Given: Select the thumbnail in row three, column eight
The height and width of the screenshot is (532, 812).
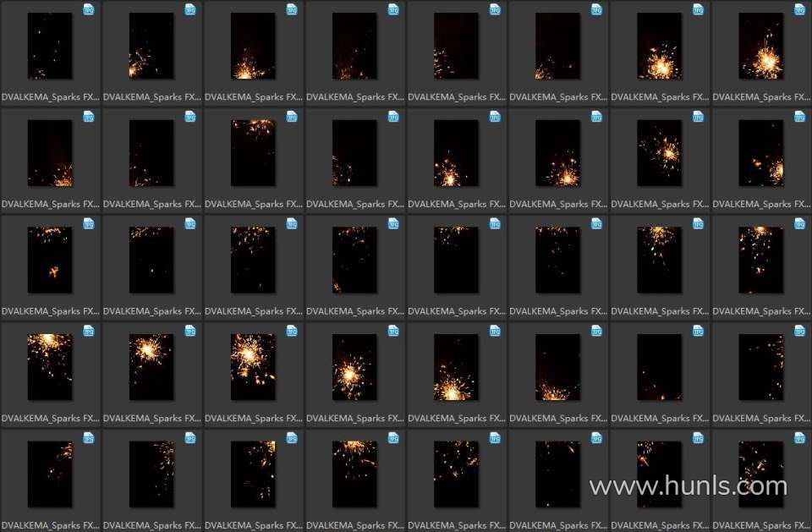Looking at the screenshot, I should pos(760,260).
